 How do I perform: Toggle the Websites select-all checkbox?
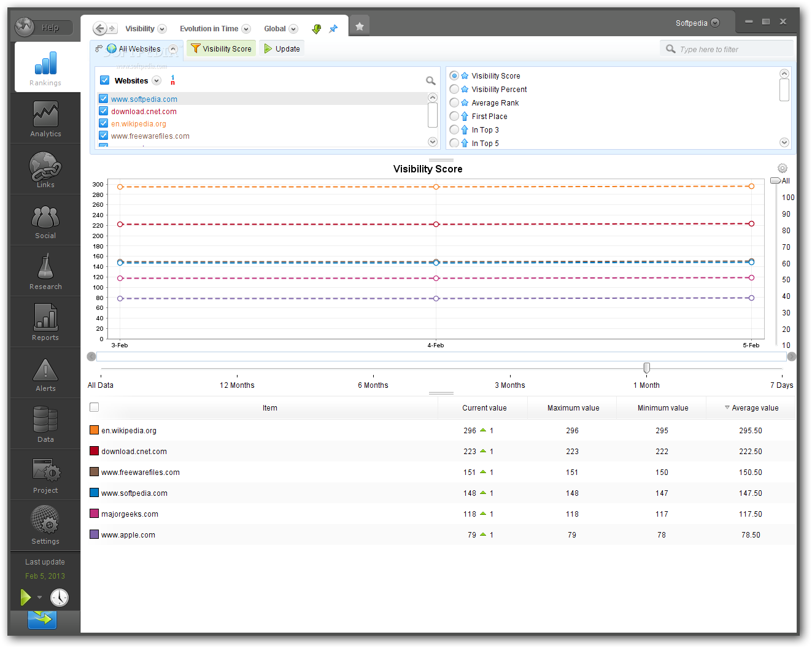pos(104,80)
